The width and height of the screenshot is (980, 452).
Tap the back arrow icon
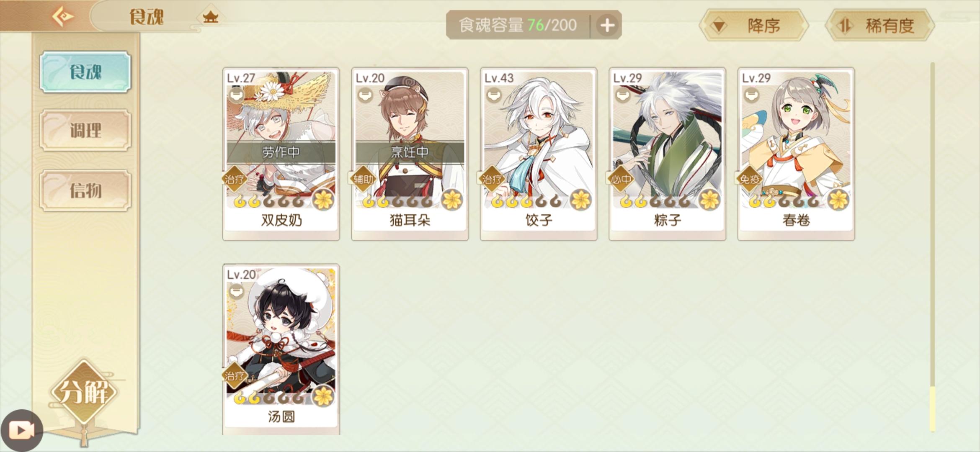63,17
